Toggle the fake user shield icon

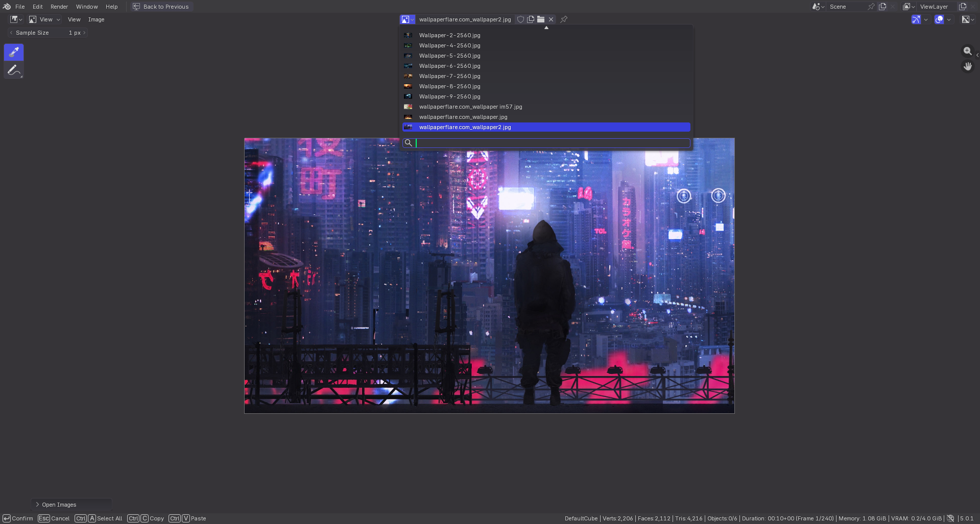520,19
